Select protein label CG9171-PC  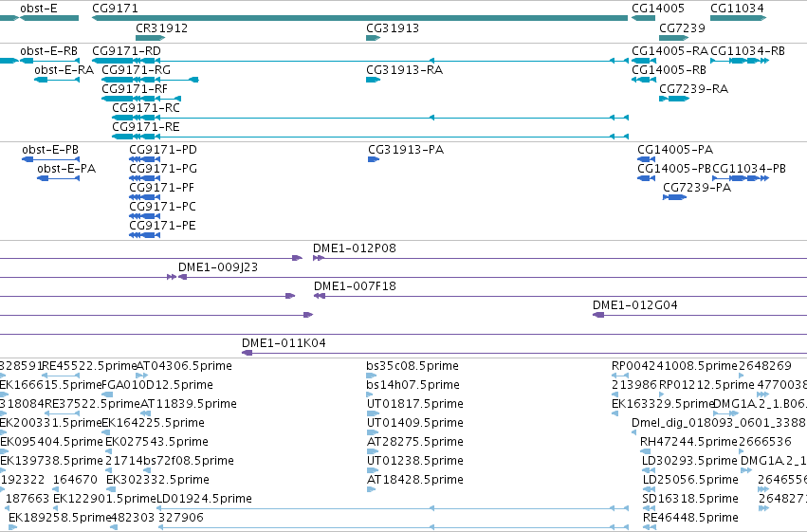click(x=163, y=207)
